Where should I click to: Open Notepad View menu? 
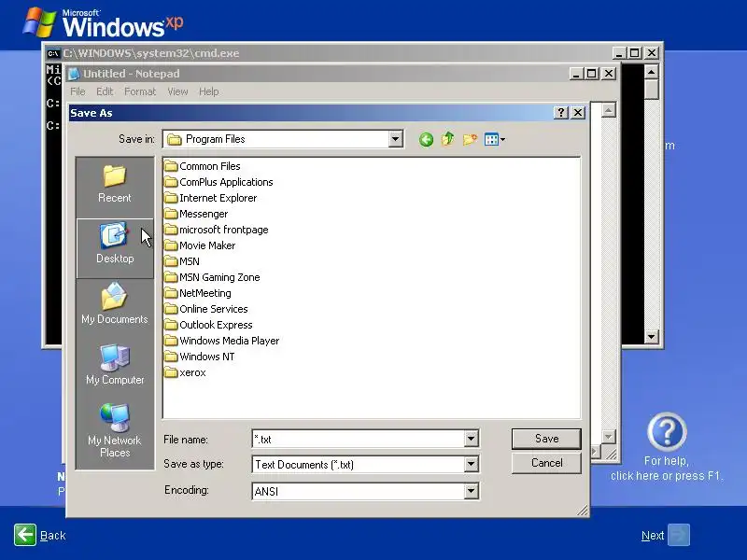coord(177,91)
